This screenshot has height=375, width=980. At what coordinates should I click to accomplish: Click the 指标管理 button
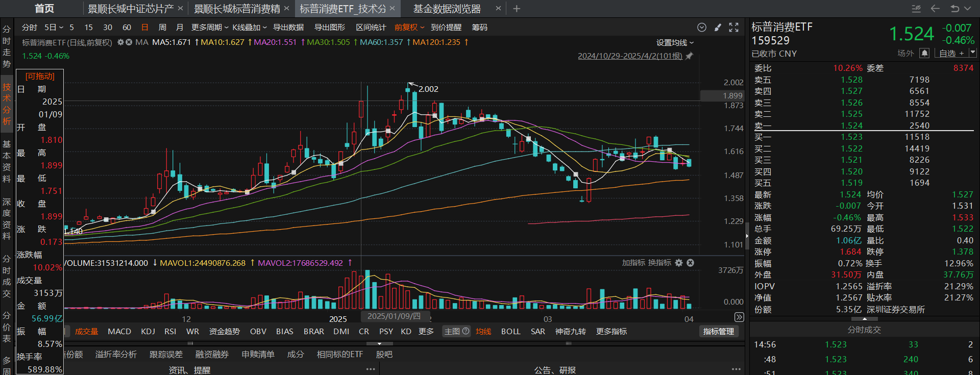coord(718,332)
